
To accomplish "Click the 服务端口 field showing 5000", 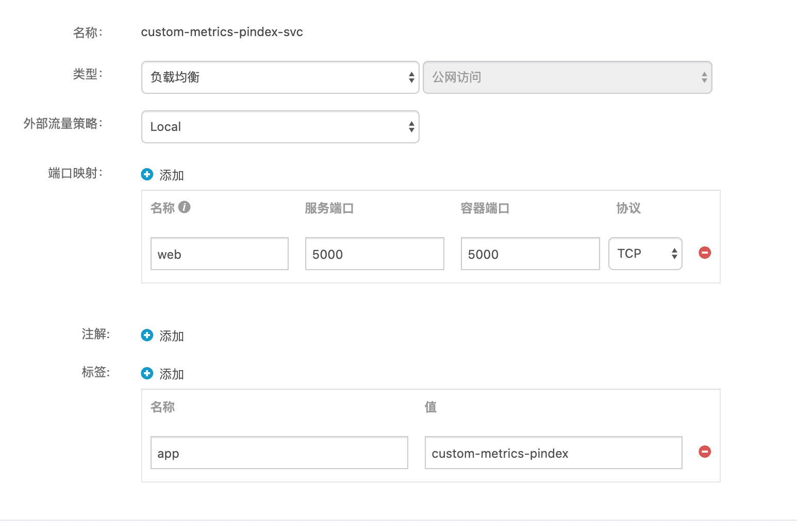I will [374, 253].
